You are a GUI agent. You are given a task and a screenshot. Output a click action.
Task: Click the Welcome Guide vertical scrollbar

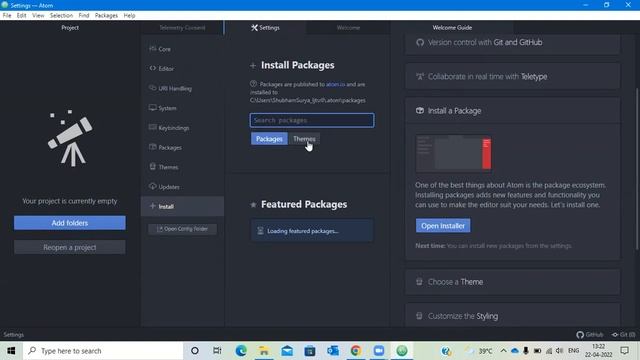click(637, 168)
